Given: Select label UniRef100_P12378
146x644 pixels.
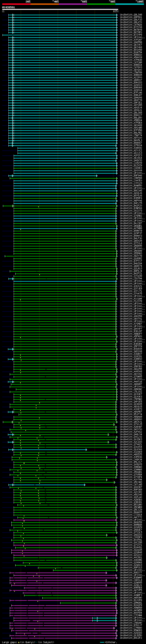Looking at the screenshot, I should tap(131, 301).
